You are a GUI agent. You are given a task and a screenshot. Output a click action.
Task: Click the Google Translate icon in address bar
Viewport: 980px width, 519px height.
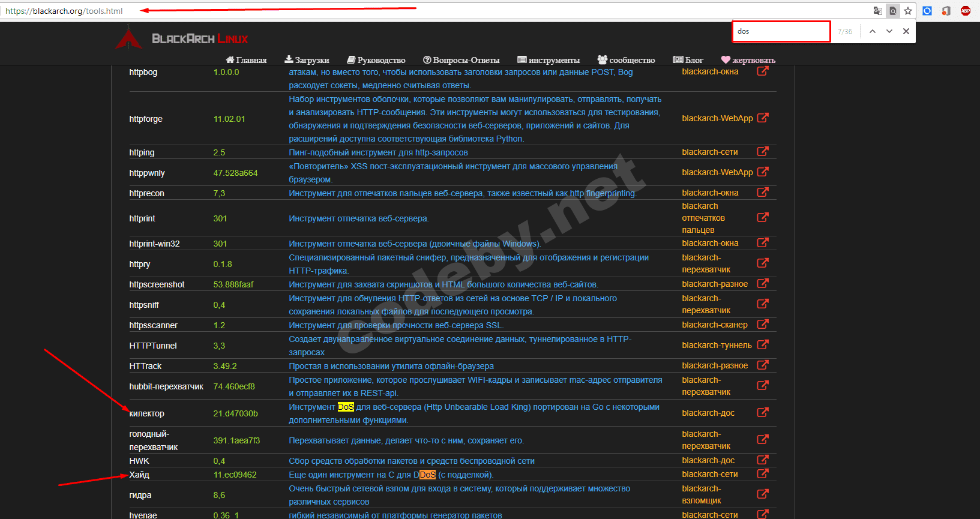pos(877,11)
